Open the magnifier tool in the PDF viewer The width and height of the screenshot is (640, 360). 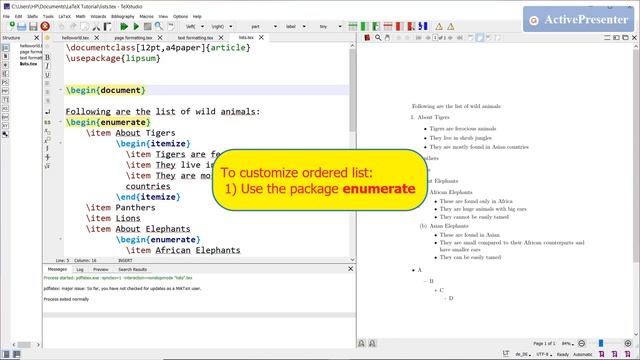coord(378,38)
